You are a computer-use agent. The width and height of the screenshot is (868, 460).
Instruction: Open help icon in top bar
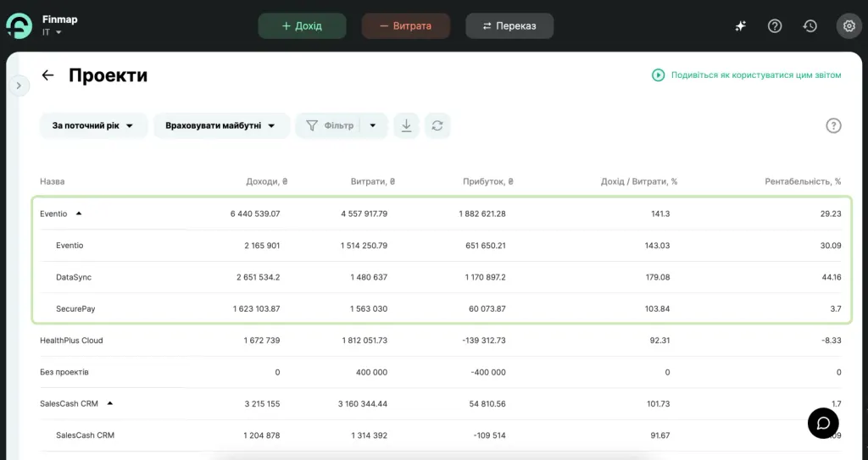tap(775, 26)
